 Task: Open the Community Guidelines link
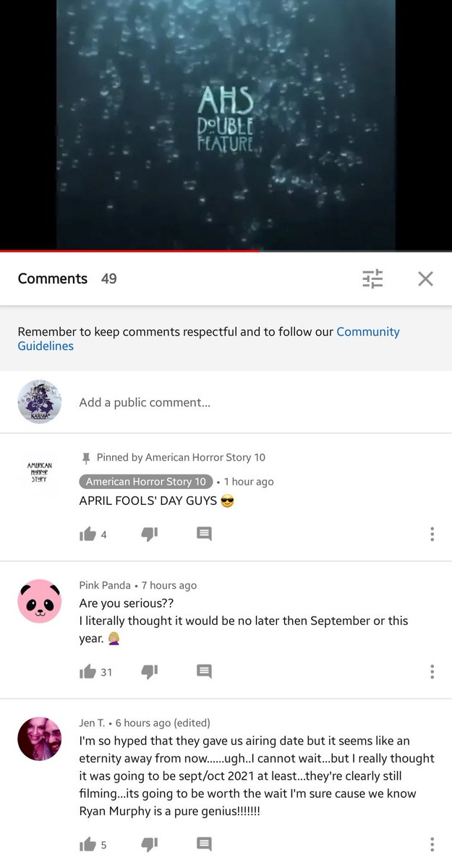point(208,339)
